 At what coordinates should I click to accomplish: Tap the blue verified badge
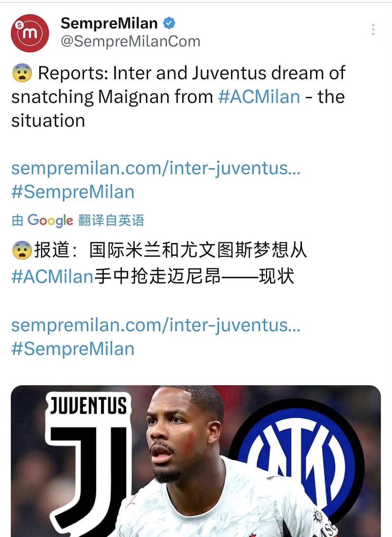tap(169, 23)
